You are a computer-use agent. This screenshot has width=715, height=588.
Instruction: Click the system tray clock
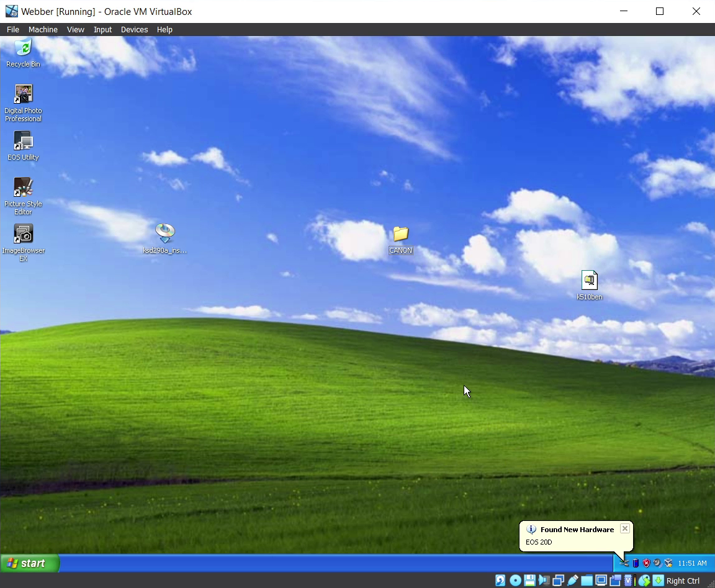point(692,563)
